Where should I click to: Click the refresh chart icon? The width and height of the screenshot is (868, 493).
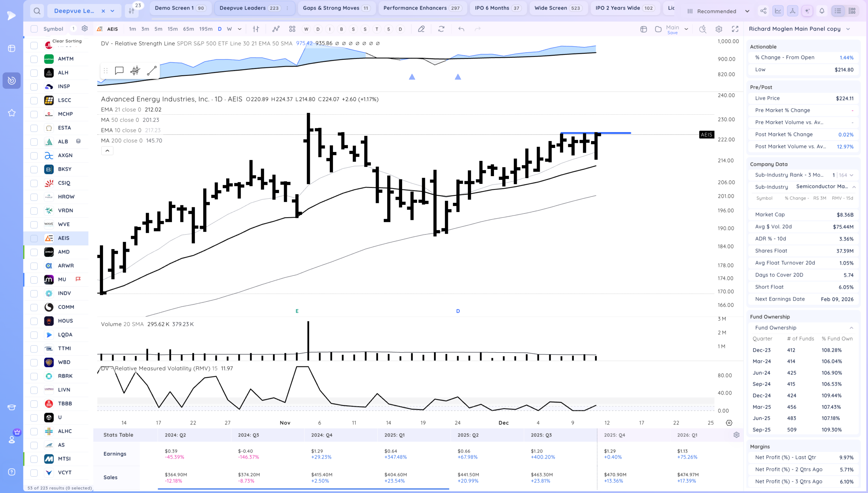click(441, 29)
